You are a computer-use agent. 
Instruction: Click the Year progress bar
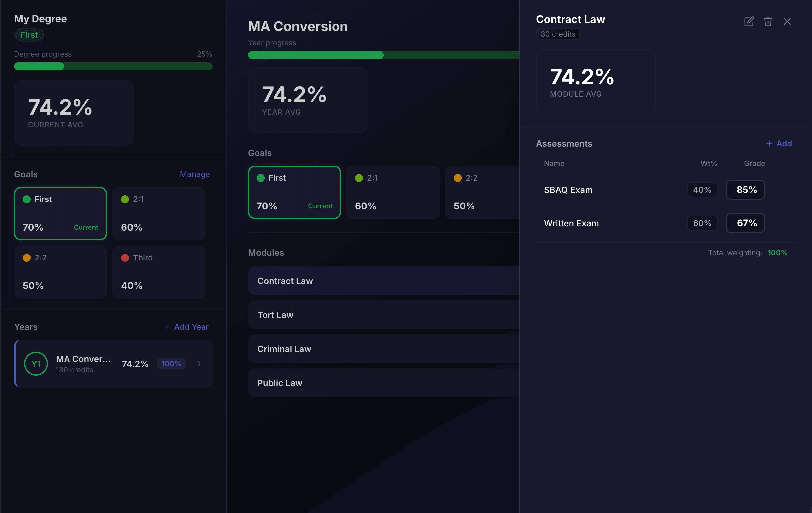[384, 55]
